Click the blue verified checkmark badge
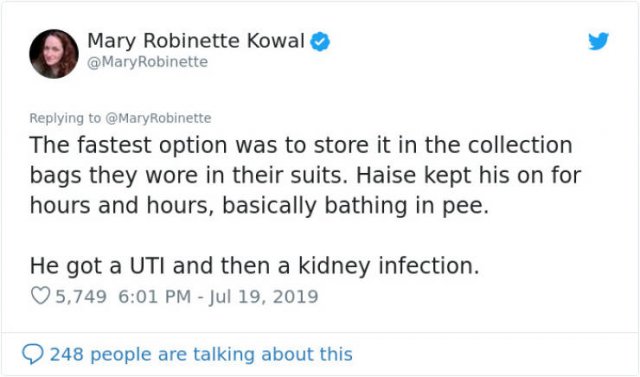 click(320, 42)
